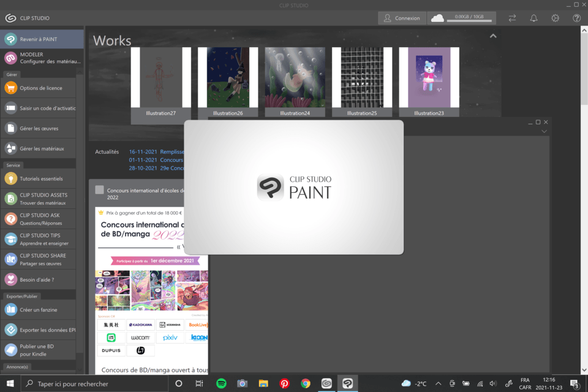This screenshot has height=392, width=588.
Task: Open Options de licence cart icon
Action: click(10, 88)
